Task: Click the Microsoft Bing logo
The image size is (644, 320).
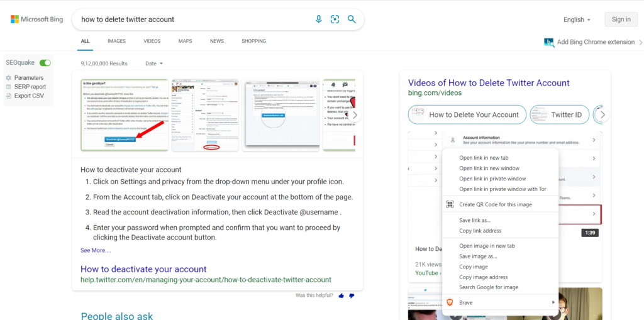Action: tap(37, 19)
